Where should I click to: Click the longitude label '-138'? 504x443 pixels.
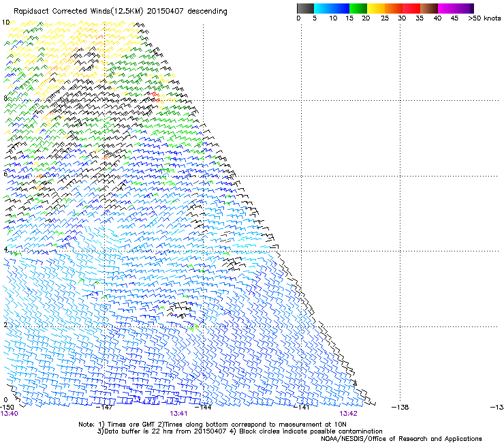tap(400, 408)
